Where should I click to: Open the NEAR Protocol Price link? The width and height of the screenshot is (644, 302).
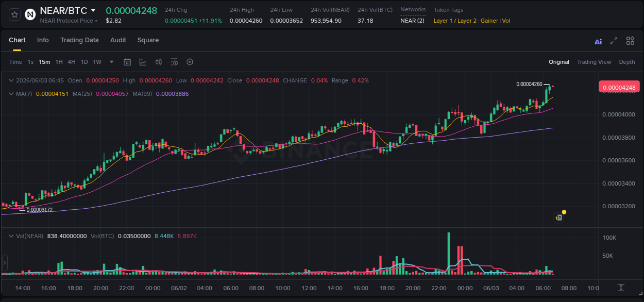[x=69, y=21]
